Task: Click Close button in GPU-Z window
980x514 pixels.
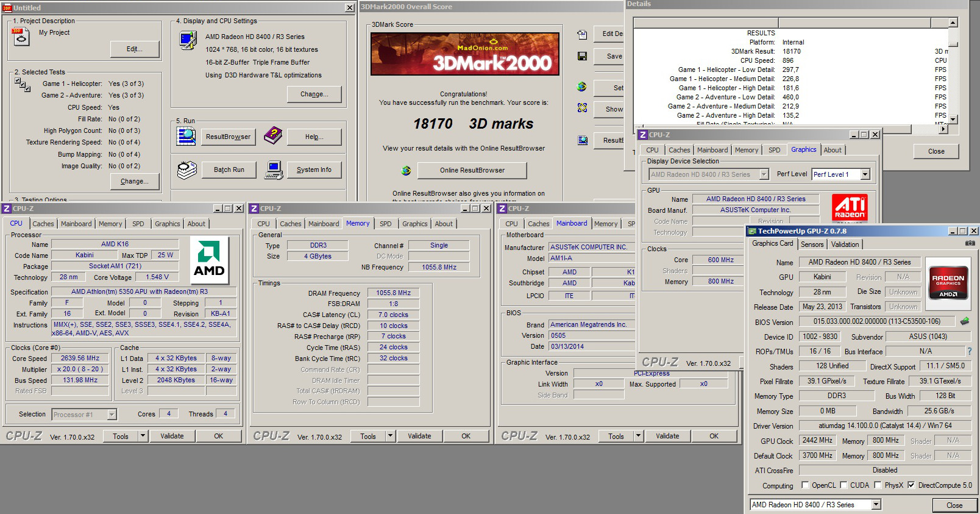Action: 954,505
